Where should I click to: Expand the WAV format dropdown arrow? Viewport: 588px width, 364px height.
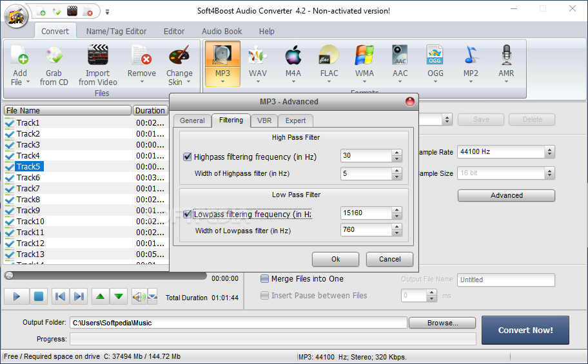pos(258,82)
